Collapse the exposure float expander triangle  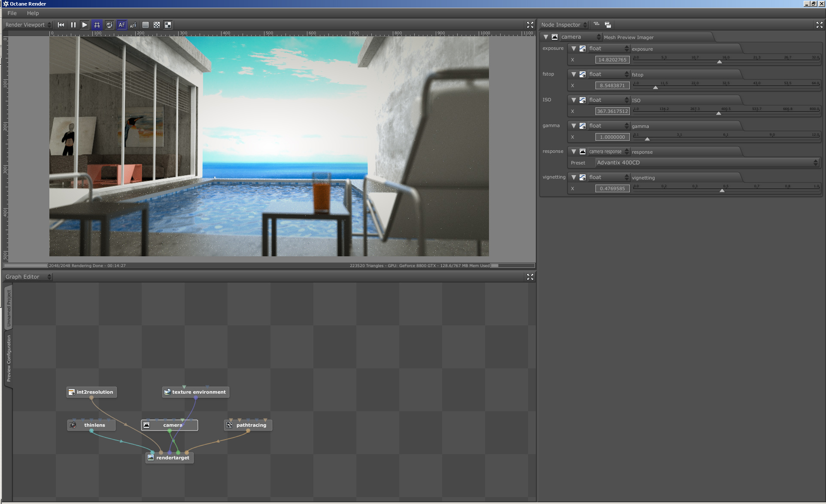point(574,49)
